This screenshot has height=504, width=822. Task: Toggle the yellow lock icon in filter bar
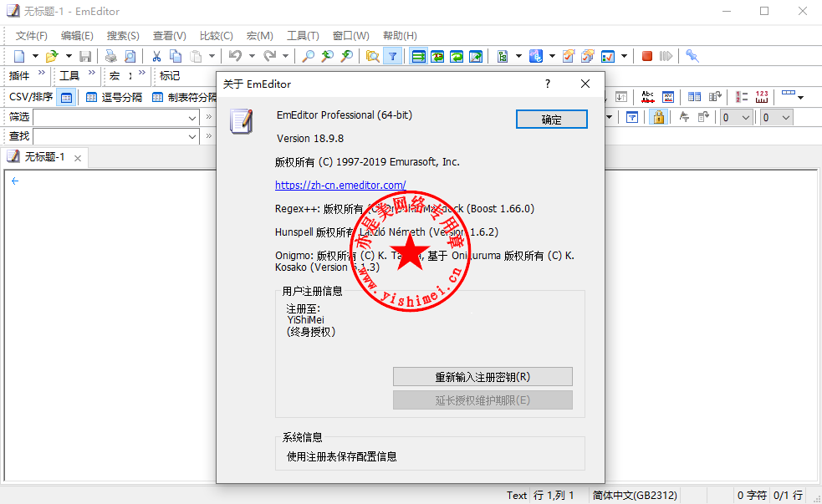[658, 117]
